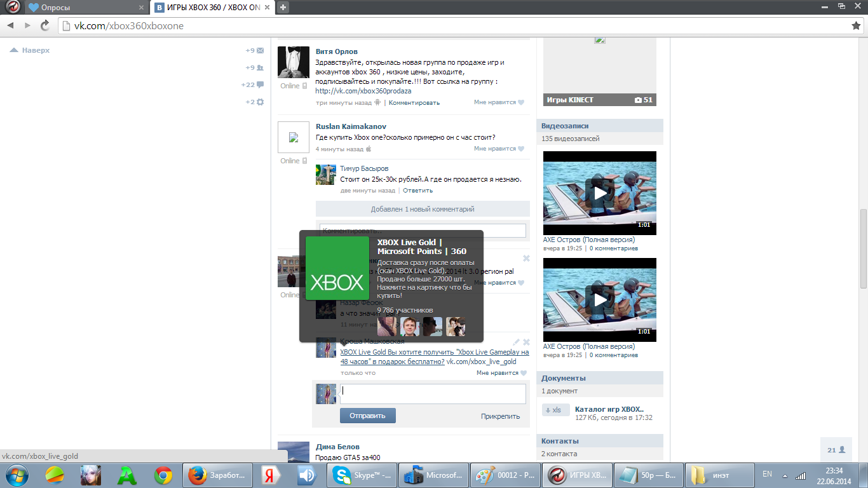Like Ruslan Kaimakanov's post with the heart
Image resolution: width=868 pixels, height=488 pixels.
[x=521, y=149]
